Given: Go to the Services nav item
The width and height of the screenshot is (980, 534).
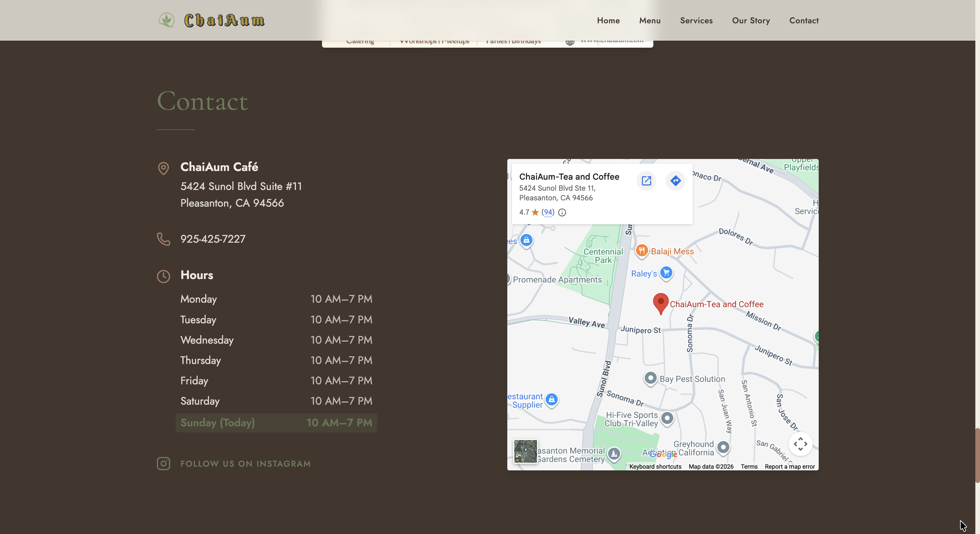Looking at the screenshot, I should (x=696, y=21).
